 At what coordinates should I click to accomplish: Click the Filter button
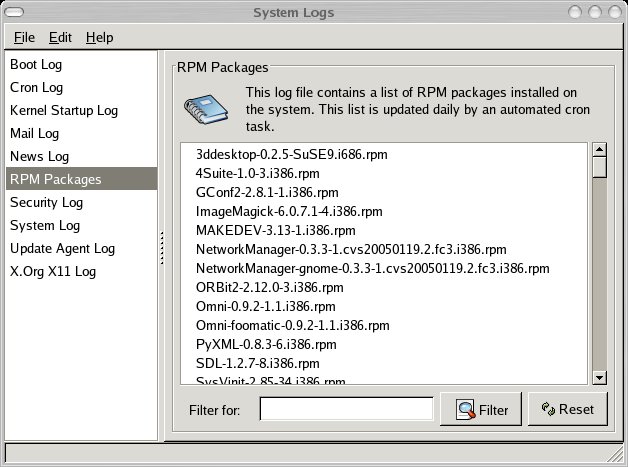click(482, 409)
